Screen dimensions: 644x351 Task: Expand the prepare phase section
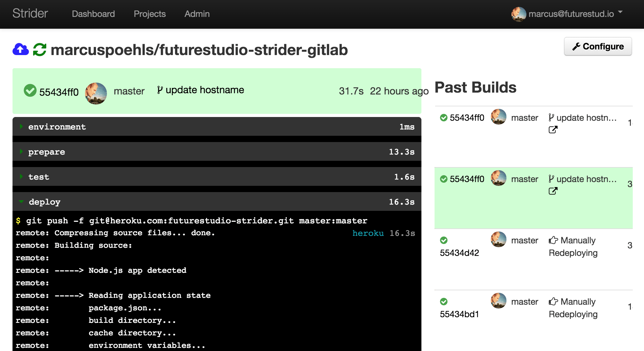pyautogui.click(x=217, y=152)
